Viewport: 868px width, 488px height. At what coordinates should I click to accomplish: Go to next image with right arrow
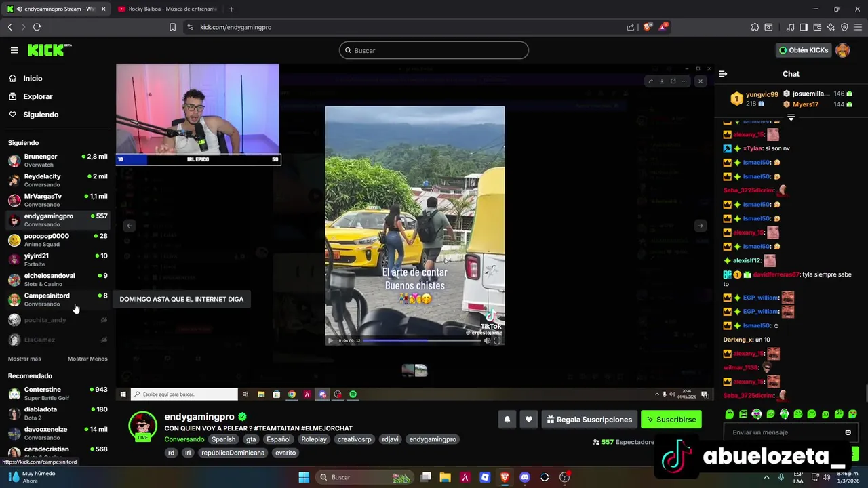point(701,226)
